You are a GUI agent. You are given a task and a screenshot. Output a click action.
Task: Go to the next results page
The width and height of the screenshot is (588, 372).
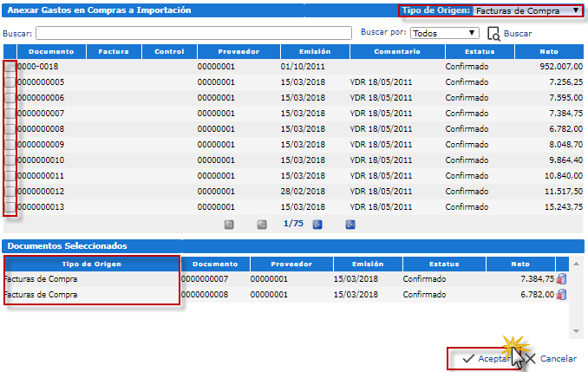tap(317, 224)
